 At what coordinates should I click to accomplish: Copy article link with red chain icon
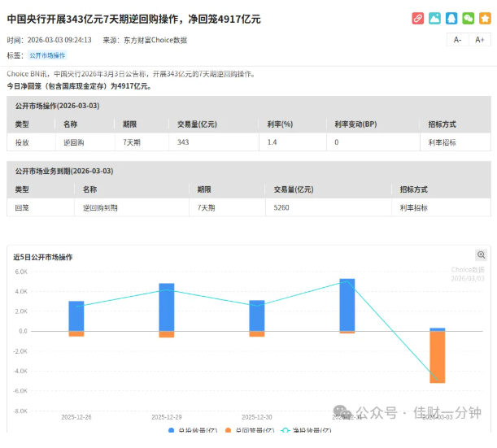click(x=418, y=19)
